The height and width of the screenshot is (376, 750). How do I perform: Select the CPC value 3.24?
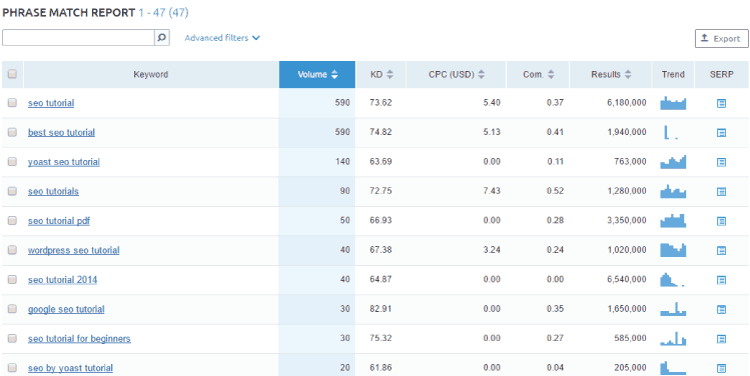pos(492,250)
